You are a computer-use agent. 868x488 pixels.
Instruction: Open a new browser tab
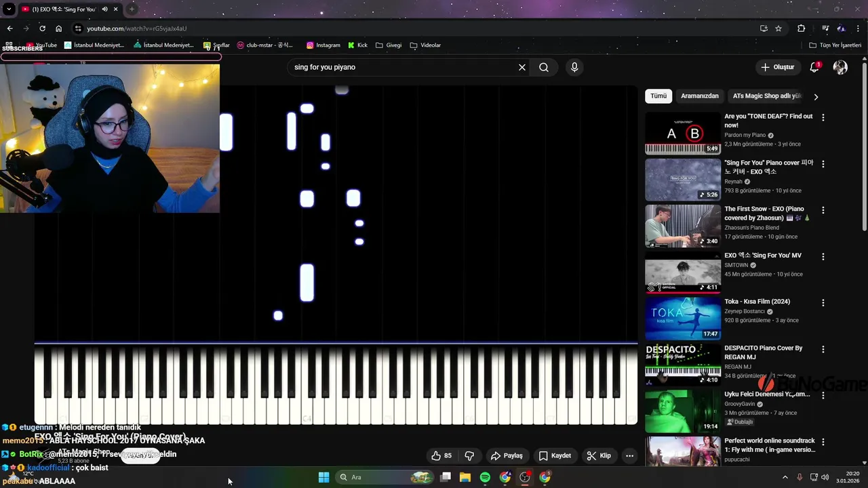pyautogui.click(x=132, y=9)
